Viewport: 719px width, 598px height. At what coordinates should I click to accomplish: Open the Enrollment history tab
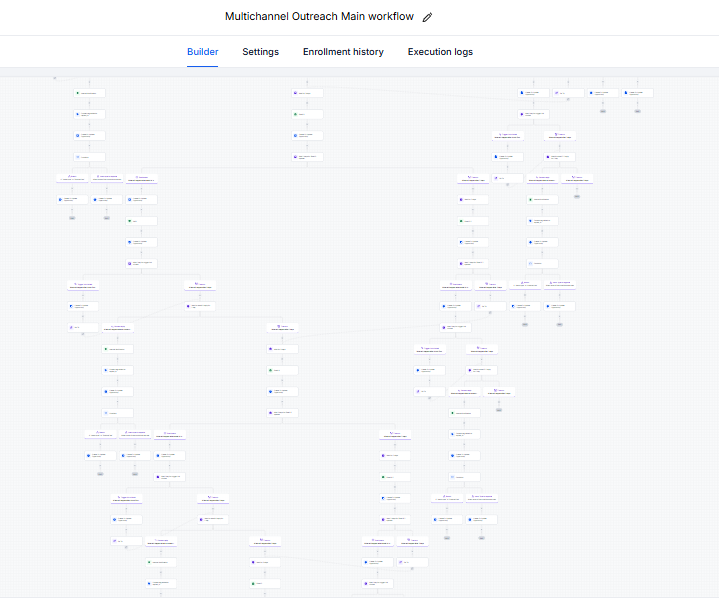pyautogui.click(x=343, y=52)
